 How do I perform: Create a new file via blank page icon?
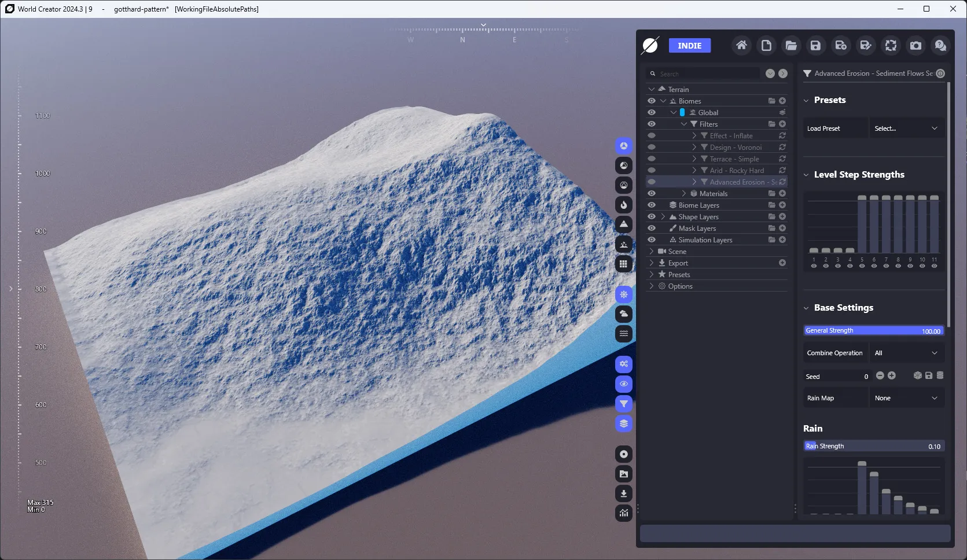click(x=766, y=45)
